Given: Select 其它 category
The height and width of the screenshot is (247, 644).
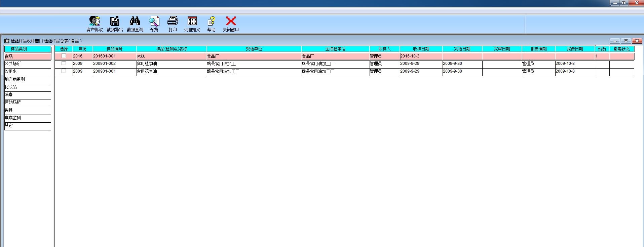Looking at the screenshot, I should (28, 126).
